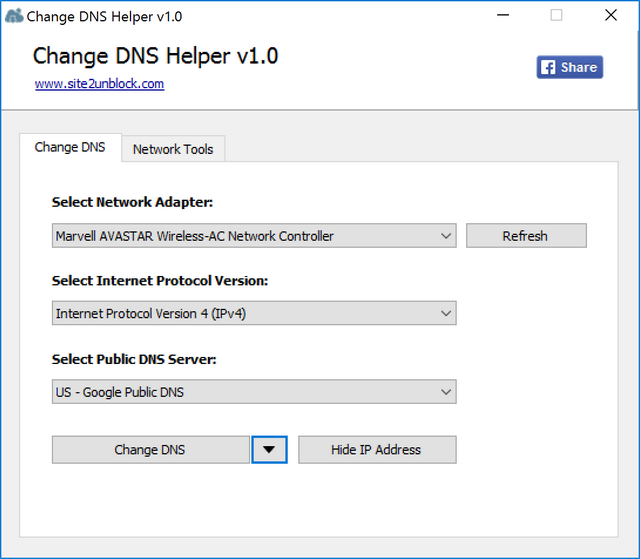Click the Facebook Share button
The height and width of the screenshot is (559, 640).
click(x=569, y=67)
